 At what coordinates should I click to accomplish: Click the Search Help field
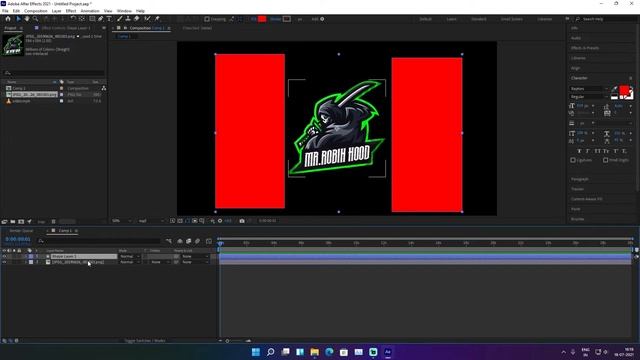(x=605, y=19)
